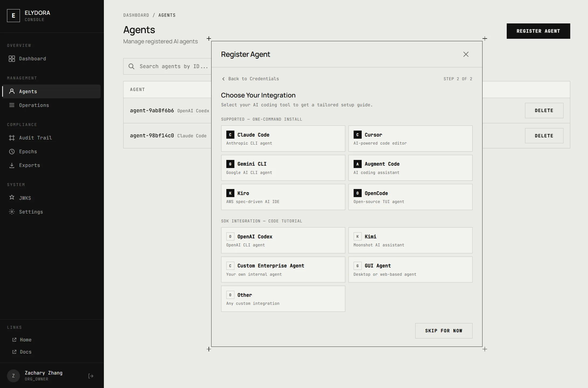Click the logout arrow next to Zachary Zhang
The height and width of the screenshot is (388, 588).
click(x=90, y=376)
